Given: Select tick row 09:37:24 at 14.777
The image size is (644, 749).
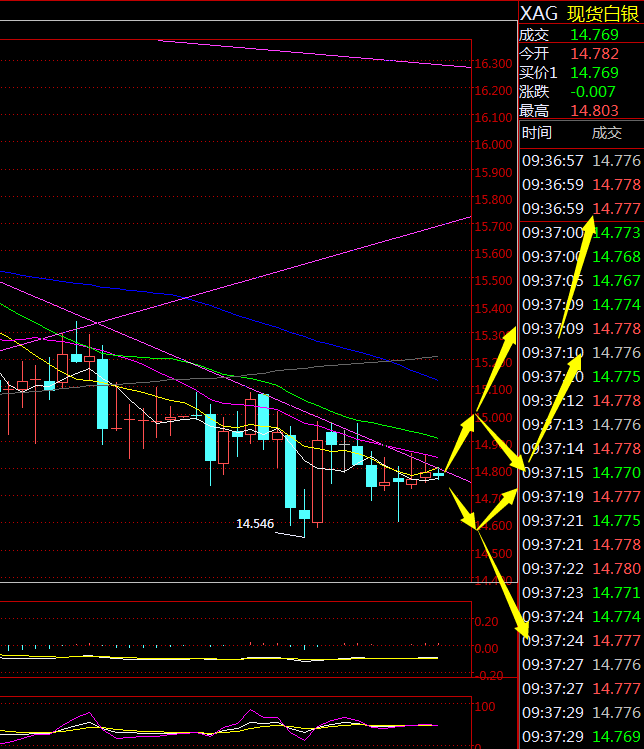Looking at the screenshot, I should [581, 641].
